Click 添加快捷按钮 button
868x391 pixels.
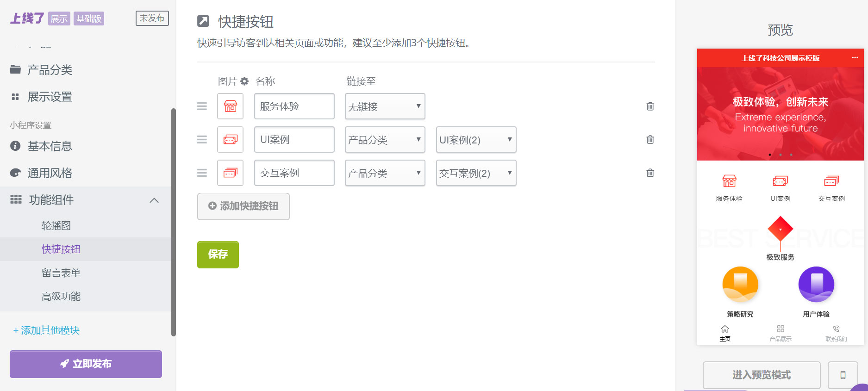point(244,206)
